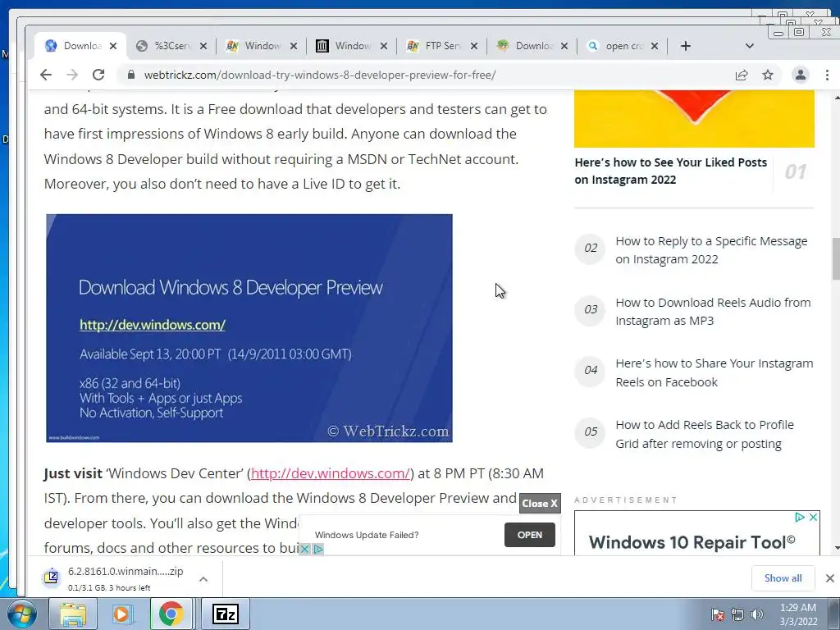Open the downloading winmain zip file item
840x630 pixels.
point(118,578)
